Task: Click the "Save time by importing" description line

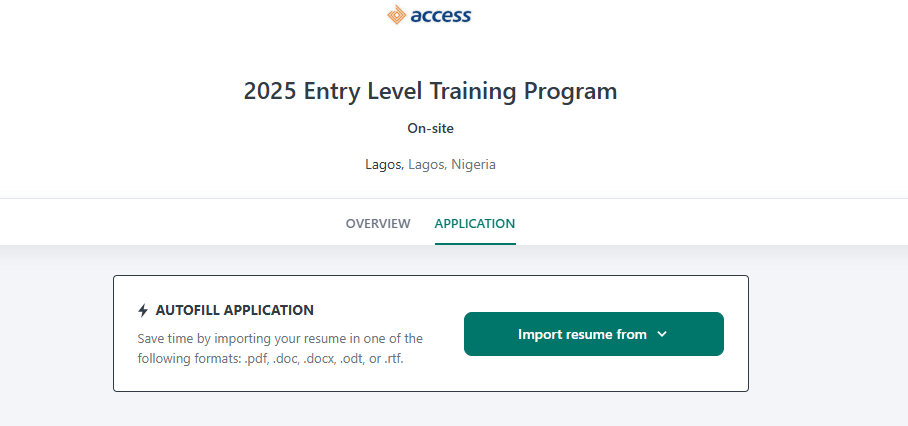Action: pyautogui.click(x=280, y=338)
